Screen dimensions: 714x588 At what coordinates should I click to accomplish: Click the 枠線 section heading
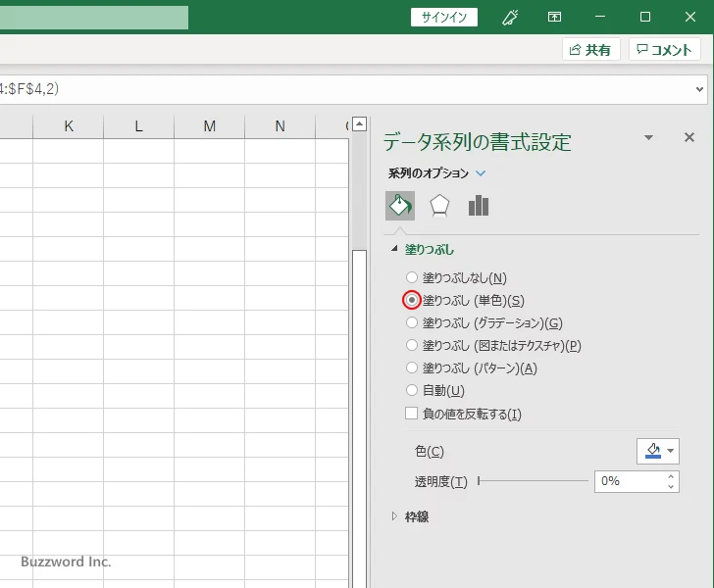[417, 516]
